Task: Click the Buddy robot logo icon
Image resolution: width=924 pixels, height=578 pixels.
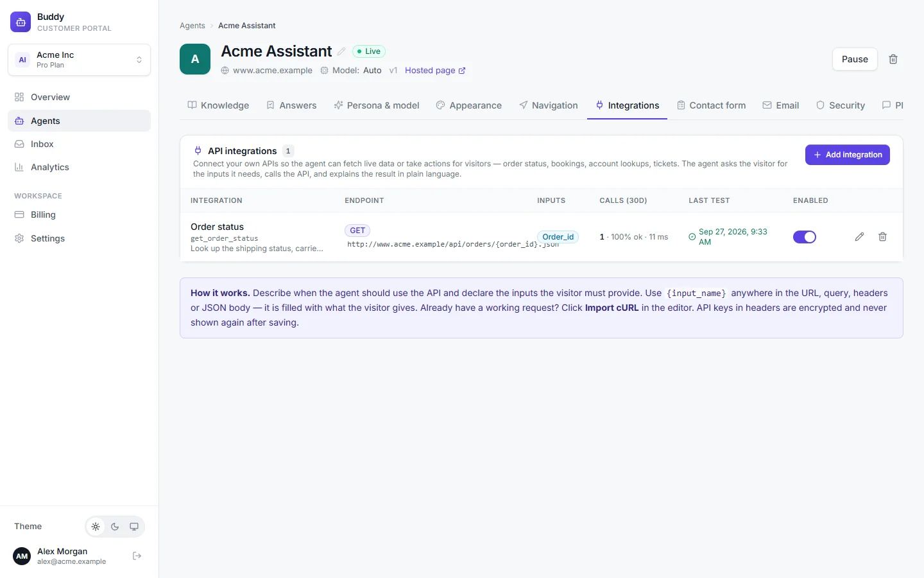Action: (21, 22)
